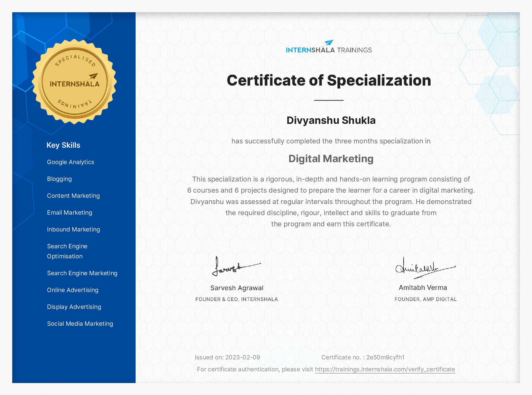Select 'Inbound Marketing' in the skills list
This screenshot has width=532, height=395.
[73, 229]
